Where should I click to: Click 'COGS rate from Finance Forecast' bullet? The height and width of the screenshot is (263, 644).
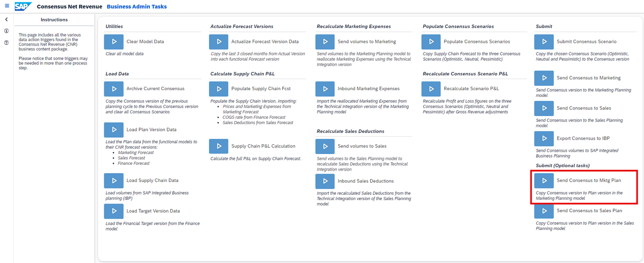pos(254,117)
